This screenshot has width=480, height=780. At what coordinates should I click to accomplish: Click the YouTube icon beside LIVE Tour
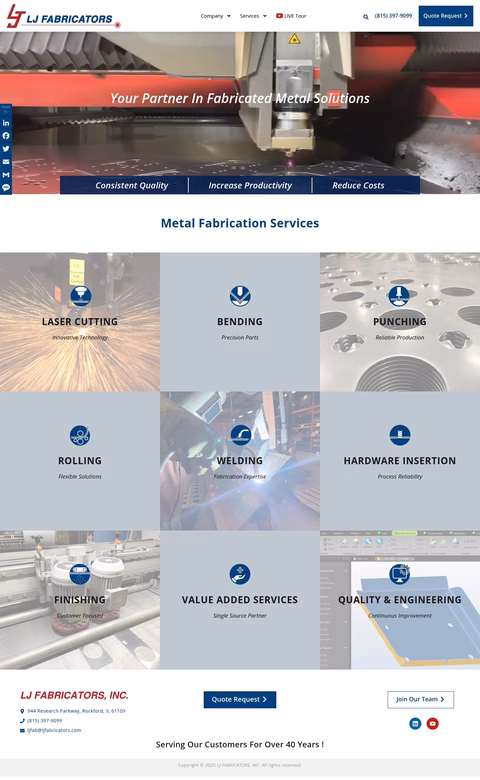(280, 16)
